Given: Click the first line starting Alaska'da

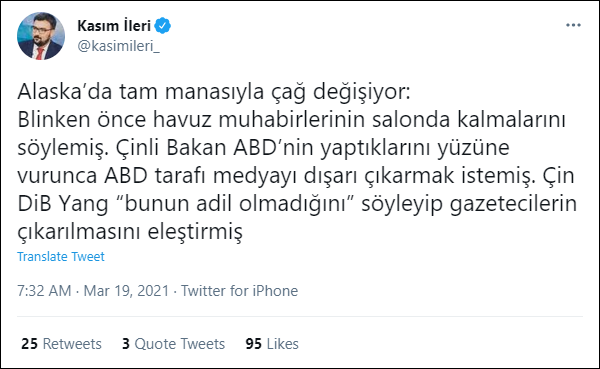Looking at the screenshot, I should 214,92.
